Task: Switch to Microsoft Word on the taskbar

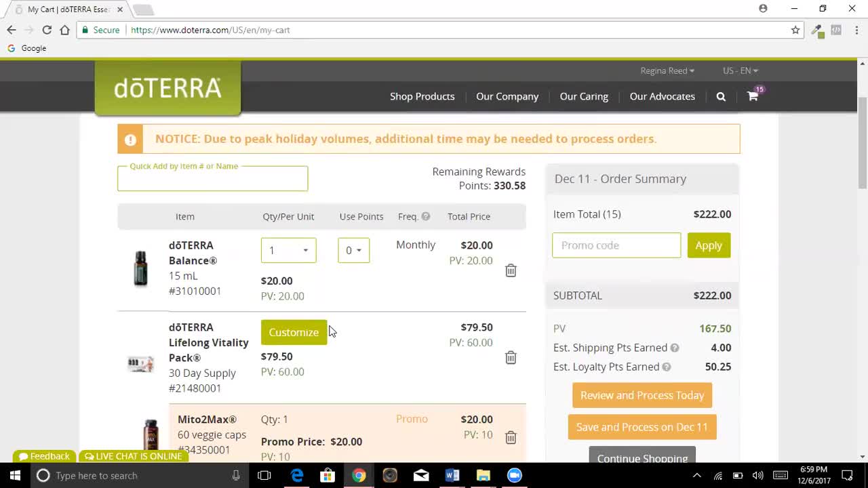Action: 452,475
